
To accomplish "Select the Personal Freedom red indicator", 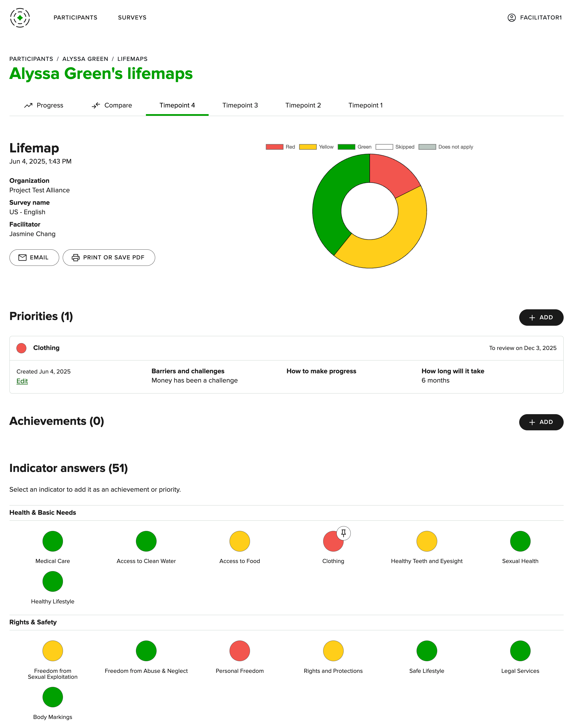I will click(x=240, y=651).
